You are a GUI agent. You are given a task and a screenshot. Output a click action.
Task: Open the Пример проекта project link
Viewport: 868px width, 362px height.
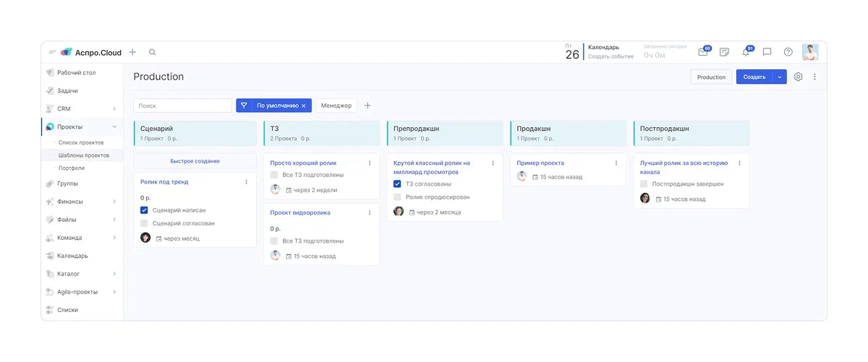point(540,163)
